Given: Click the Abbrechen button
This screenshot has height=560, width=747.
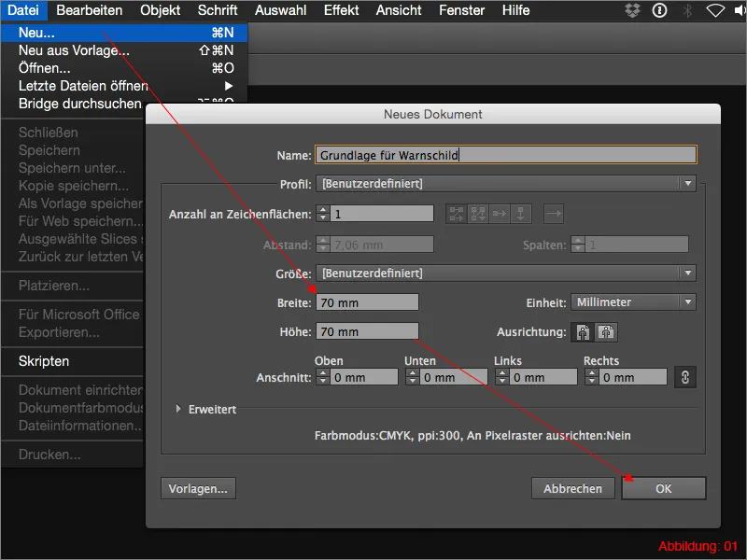Looking at the screenshot, I should [x=572, y=488].
